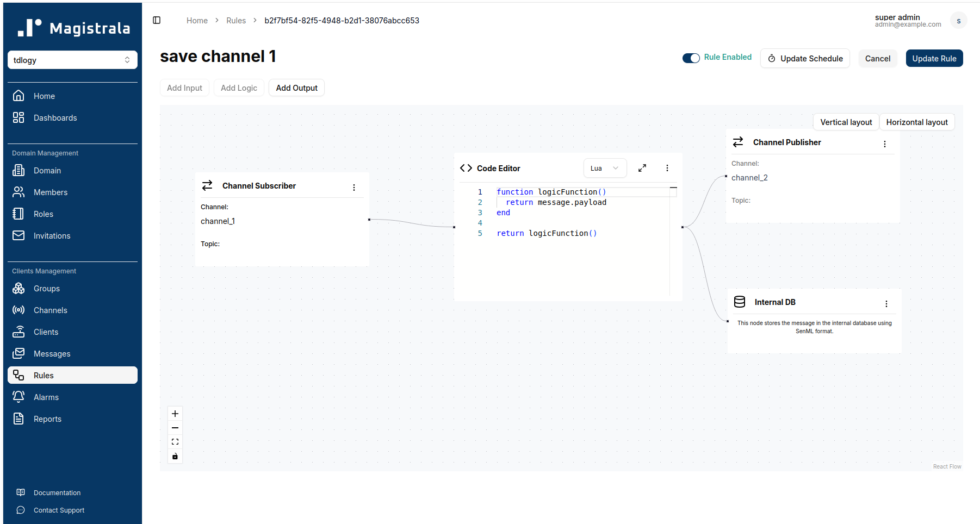Viewport: 980px width, 524px height.
Task: Disable the Rule Enabled switch
Action: coord(691,58)
